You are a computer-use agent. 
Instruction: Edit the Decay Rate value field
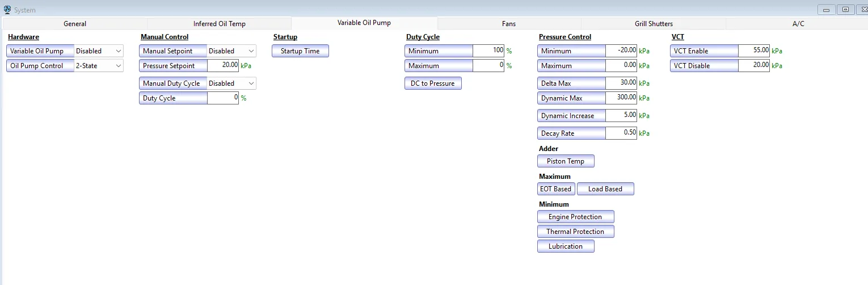[x=622, y=133]
